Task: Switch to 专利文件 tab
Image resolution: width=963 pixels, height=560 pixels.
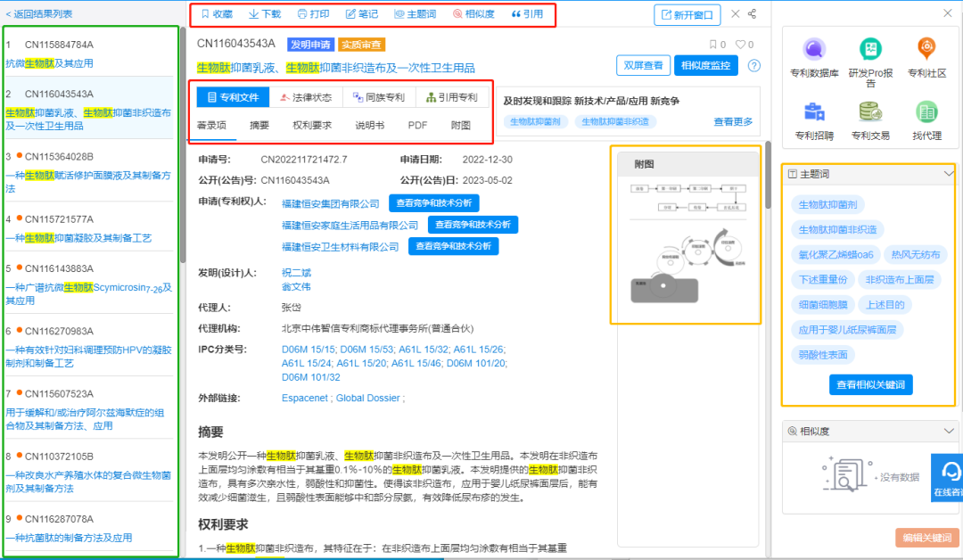Action: 233,97
